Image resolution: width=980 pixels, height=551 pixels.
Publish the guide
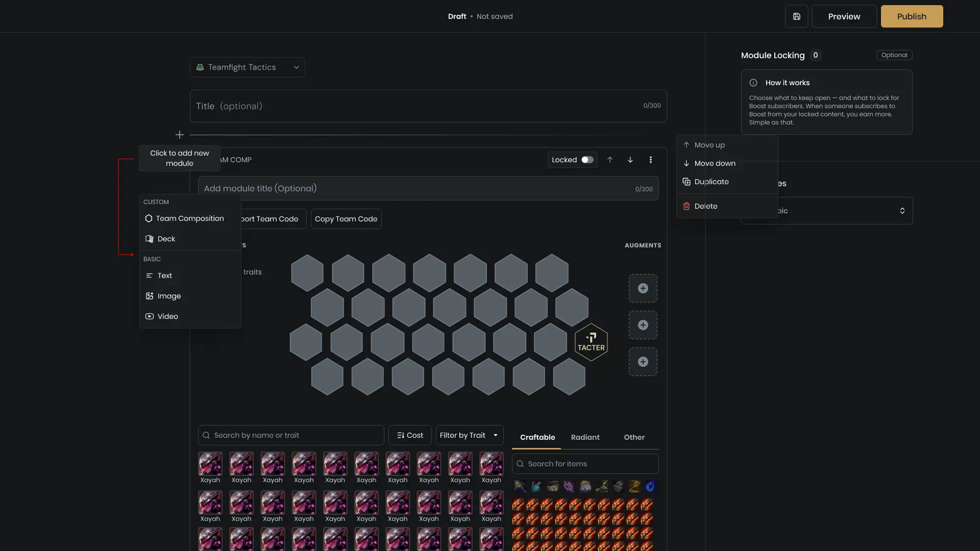pyautogui.click(x=911, y=16)
